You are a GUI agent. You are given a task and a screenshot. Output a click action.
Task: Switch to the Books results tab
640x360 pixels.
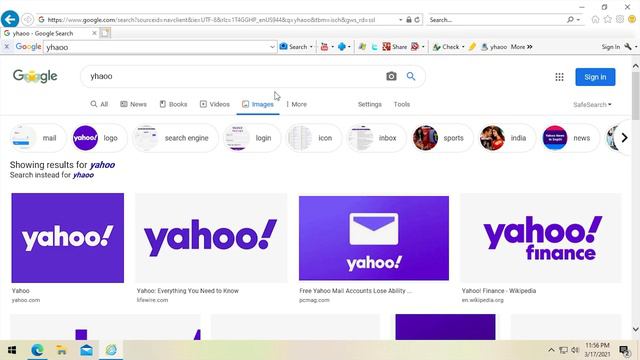click(x=173, y=104)
